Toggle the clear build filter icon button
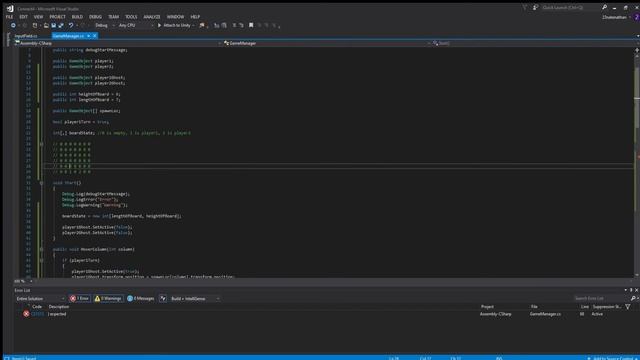Image resolution: width=640 pixels, height=360 pixels. coord(163,299)
